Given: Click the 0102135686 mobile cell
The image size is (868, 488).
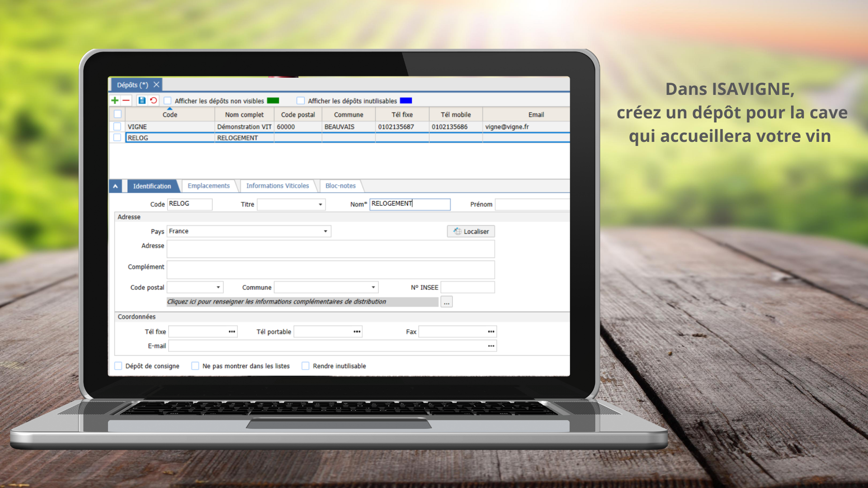Looking at the screenshot, I should click(x=456, y=127).
